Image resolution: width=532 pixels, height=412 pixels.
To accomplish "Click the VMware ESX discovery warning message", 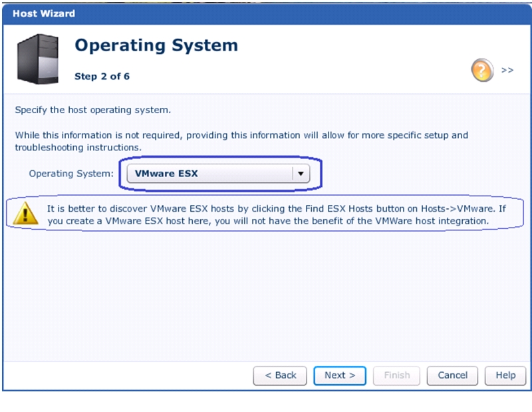I will [277, 215].
